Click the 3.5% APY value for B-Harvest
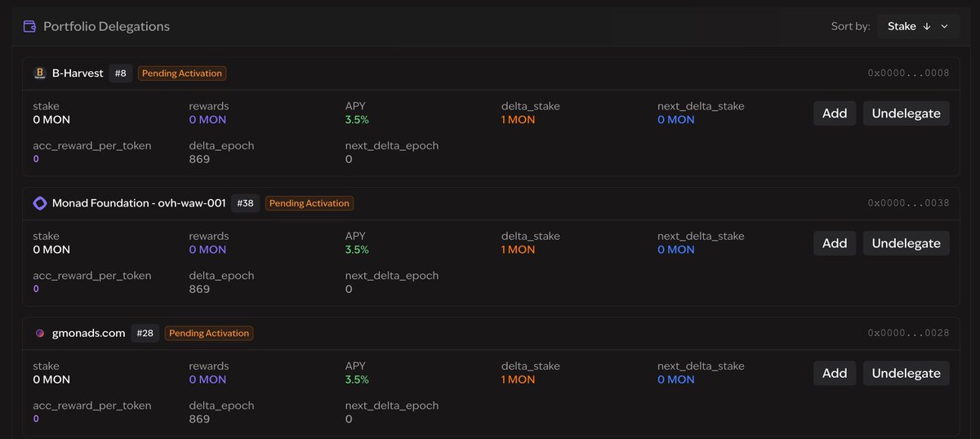Viewport: 980px width, 439px height. tap(357, 119)
